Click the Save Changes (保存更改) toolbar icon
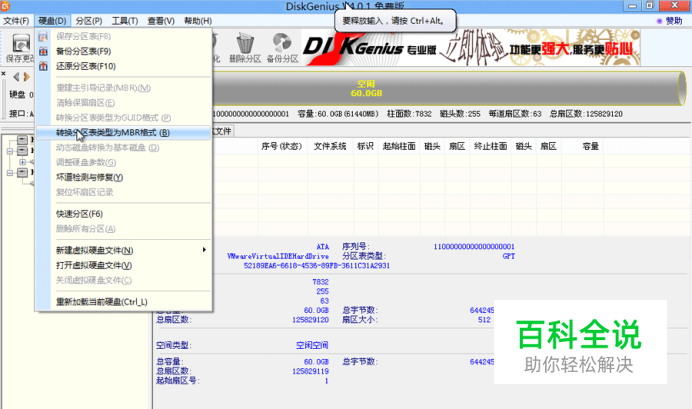This screenshot has width=692, height=409. 20,48
